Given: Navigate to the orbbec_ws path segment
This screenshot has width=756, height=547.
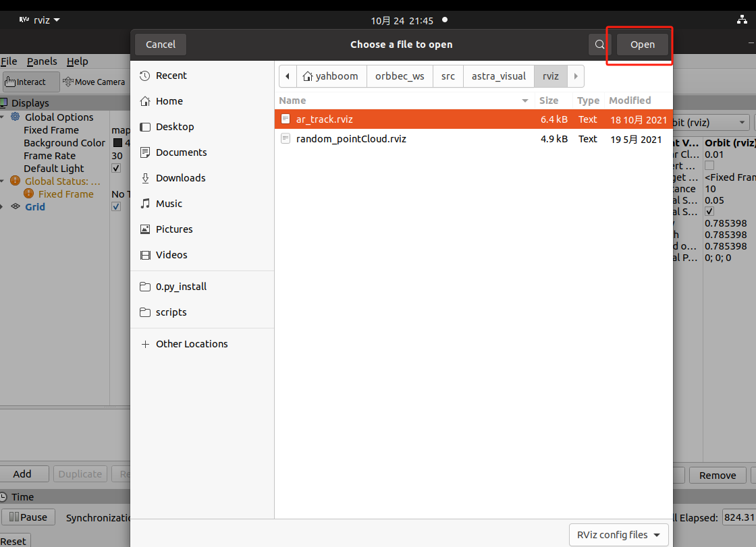Looking at the screenshot, I should click(x=400, y=76).
